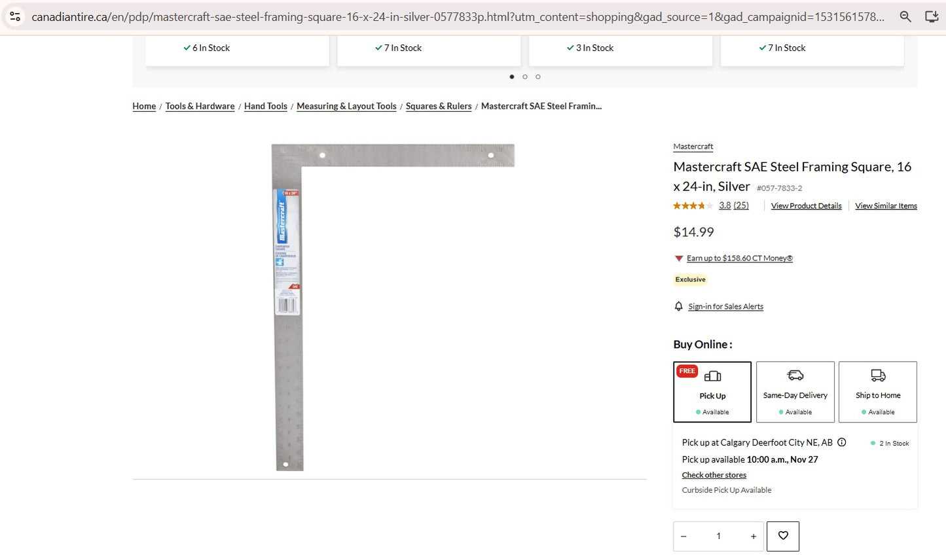Open the 25 reviews count link

point(741,205)
